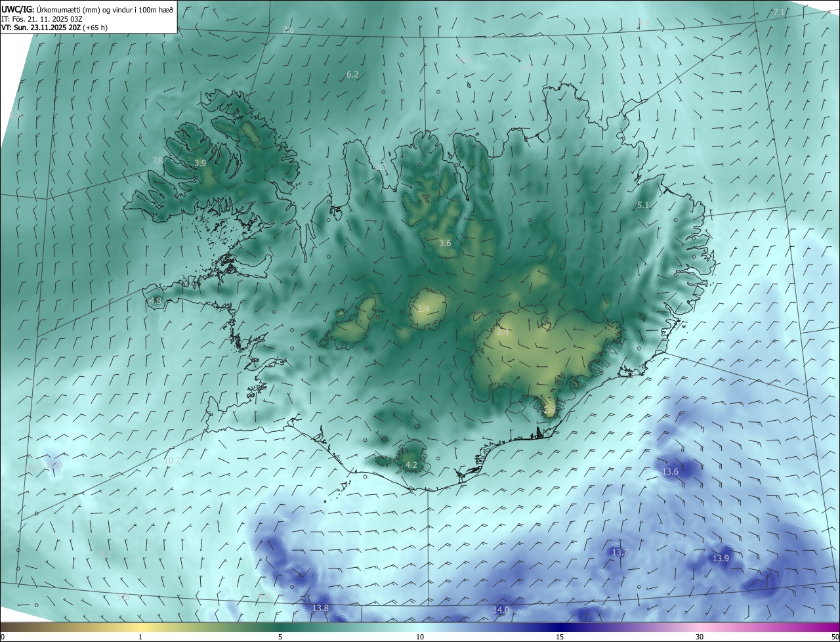This screenshot has height=642, width=840.
Task: Select the 3.9 value in Westfjords
Action: (201, 163)
